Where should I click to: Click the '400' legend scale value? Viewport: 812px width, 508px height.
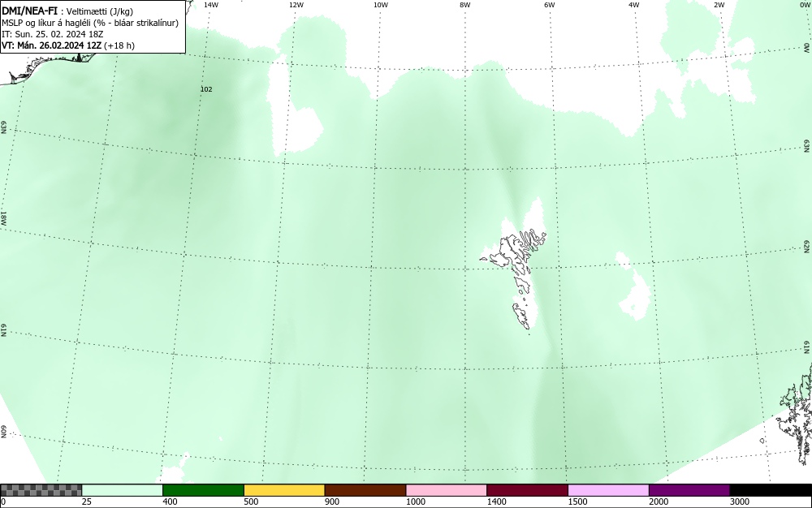click(x=170, y=502)
